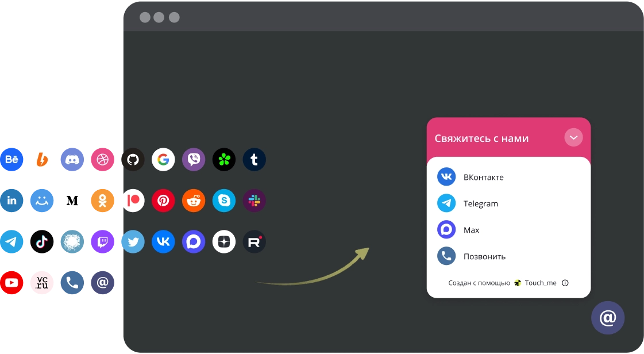Choose Telegram in the contact widget
The image size is (644, 354).
click(480, 203)
